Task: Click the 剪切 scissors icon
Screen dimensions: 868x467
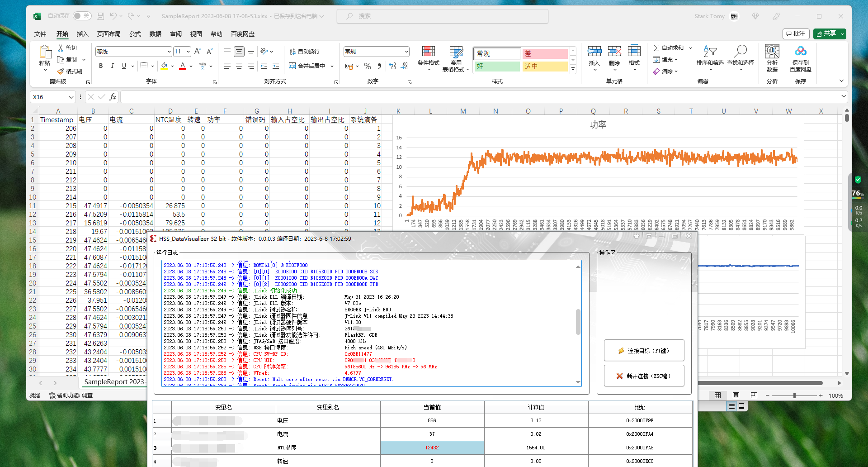Action: point(61,48)
